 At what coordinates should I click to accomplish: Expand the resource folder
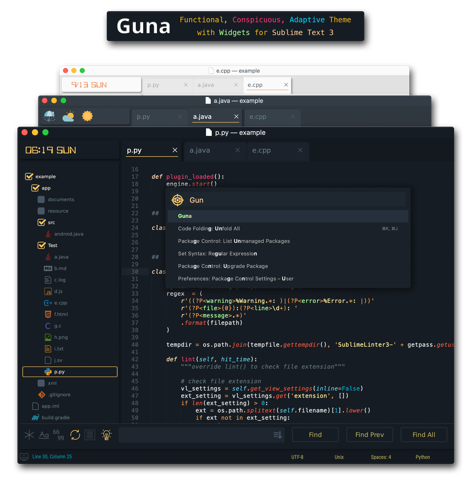(41, 211)
